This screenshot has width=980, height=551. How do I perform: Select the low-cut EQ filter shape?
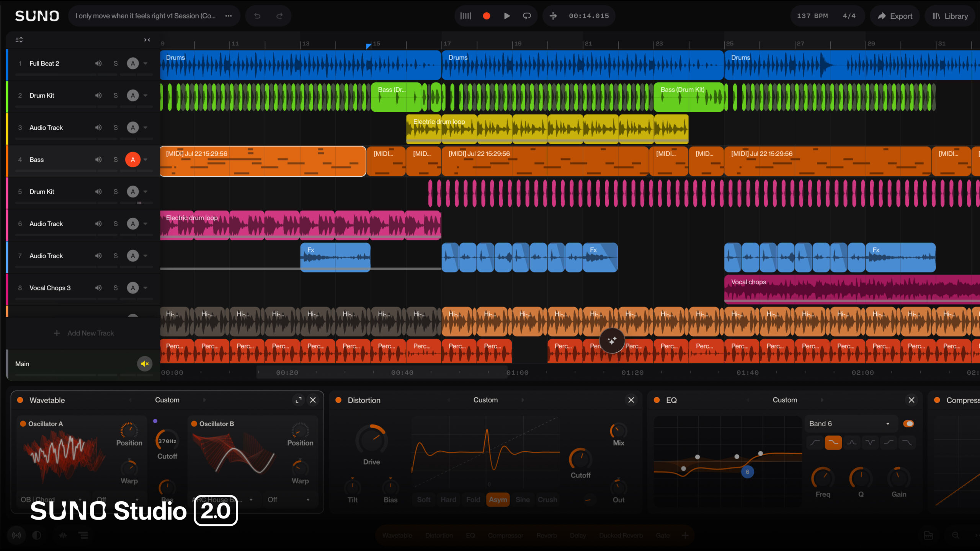(x=815, y=443)
